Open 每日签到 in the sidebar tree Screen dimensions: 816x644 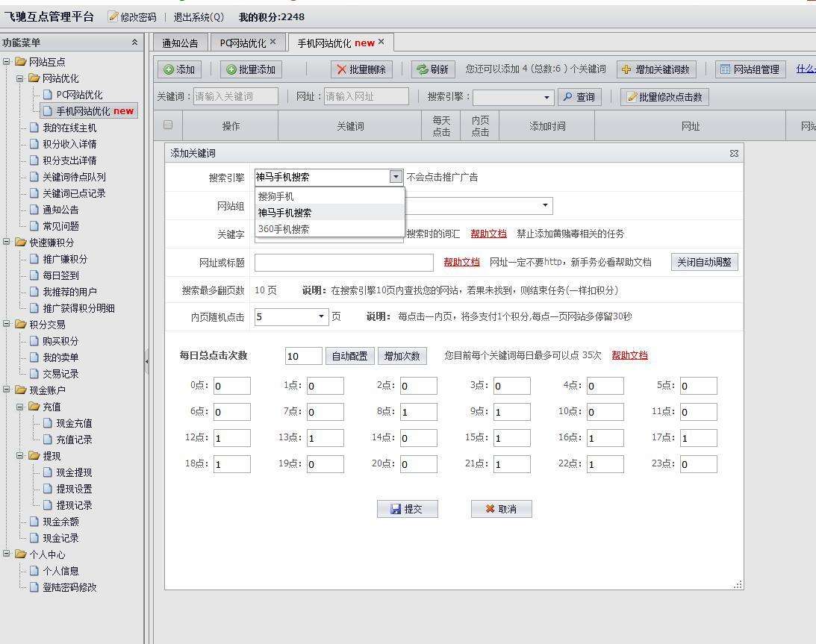pos(60,275)
